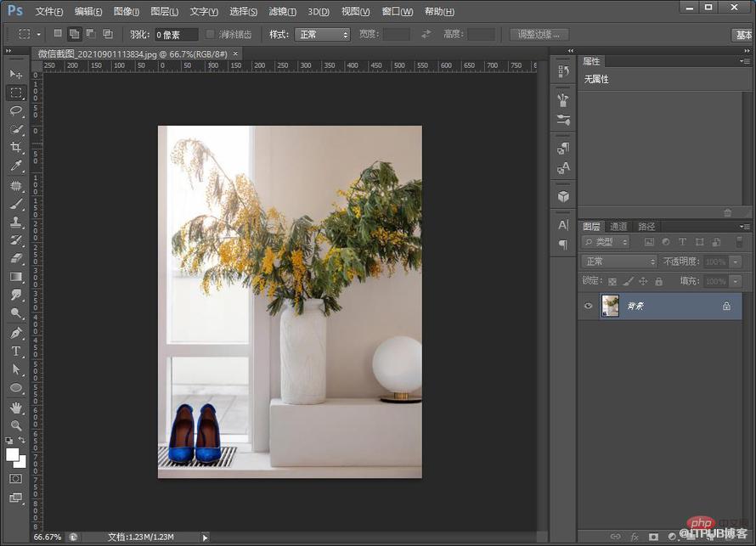Click the swap width and height icon
The height and width of the screenshot is (546, 756).
coord(426,34)
